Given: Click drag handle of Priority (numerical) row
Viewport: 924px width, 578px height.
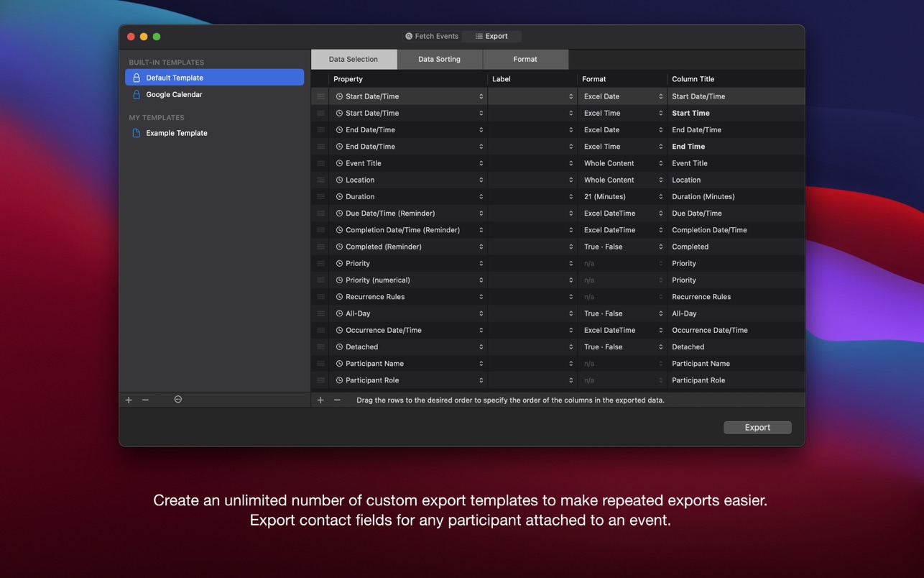Looking at the screenshot, I should click(320, 280).
